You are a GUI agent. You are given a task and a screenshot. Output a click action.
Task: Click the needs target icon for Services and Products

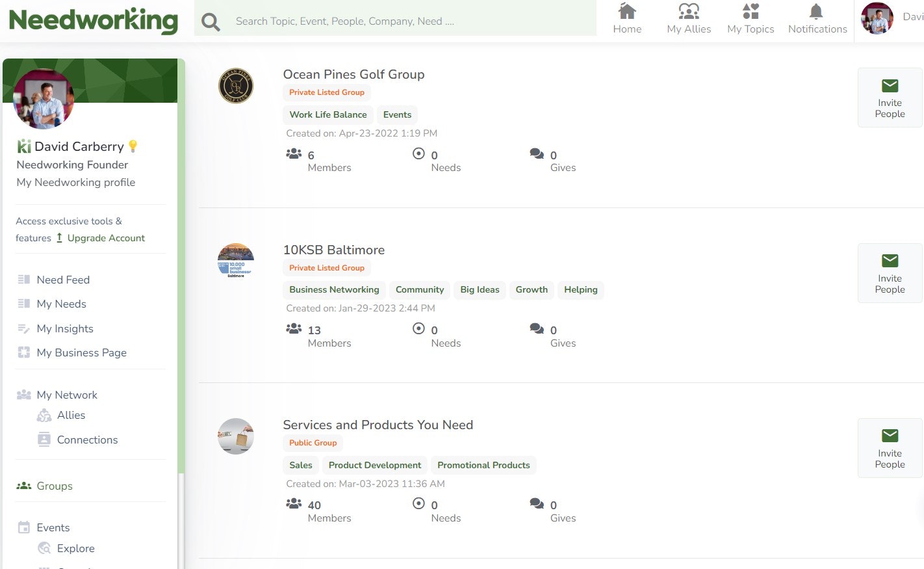419,504
